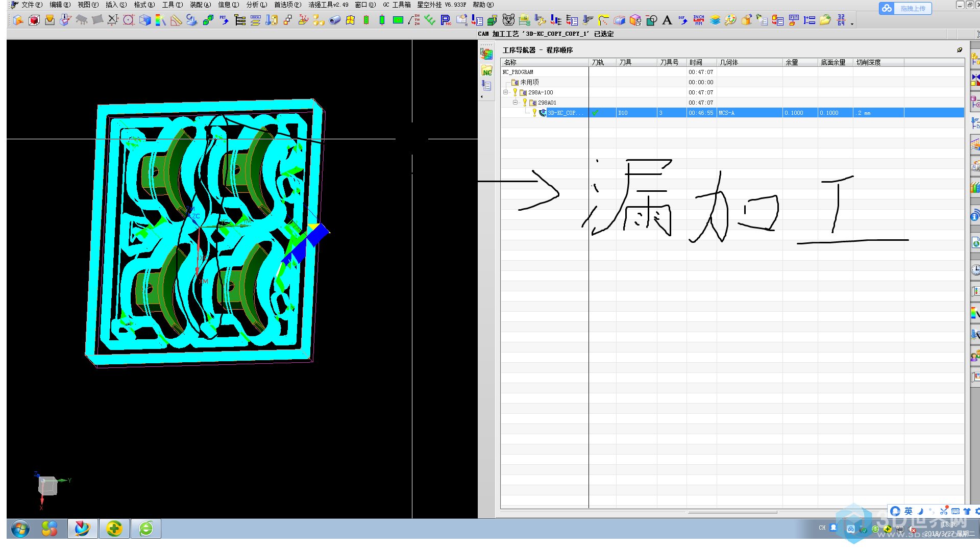This screenshot has height=551, width=980.
Task: Click the navigator horizontal scrollbar
Action: coord(732,512)
